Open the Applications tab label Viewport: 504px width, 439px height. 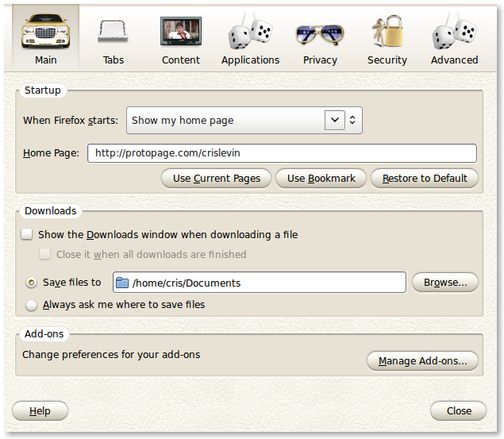pyautogui.click(x=250, y=60)
